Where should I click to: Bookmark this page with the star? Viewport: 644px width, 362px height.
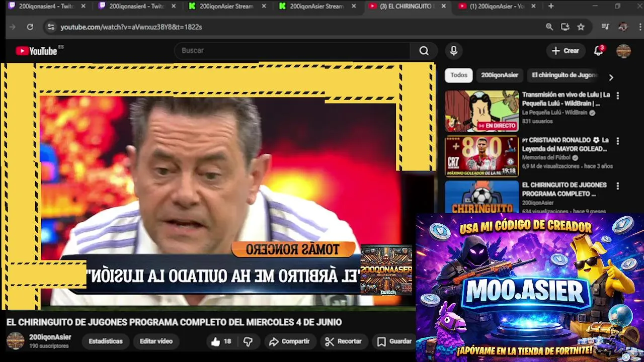tap(581, 27)
